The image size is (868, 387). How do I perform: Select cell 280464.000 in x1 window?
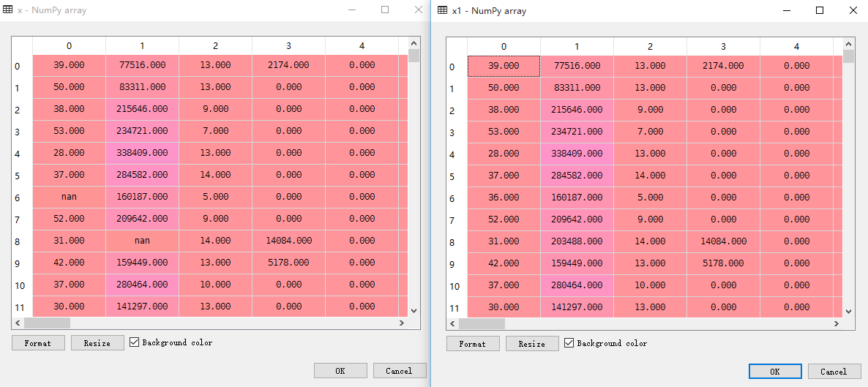pyautogui.click(x=577, y=285)
